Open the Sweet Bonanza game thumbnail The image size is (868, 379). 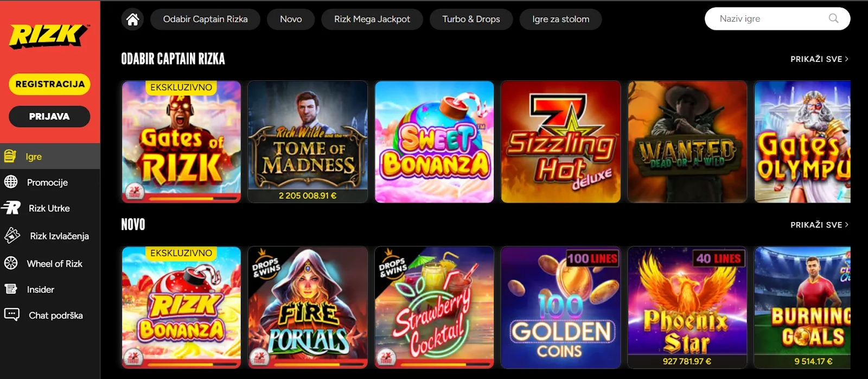click(x=435, y=142)
